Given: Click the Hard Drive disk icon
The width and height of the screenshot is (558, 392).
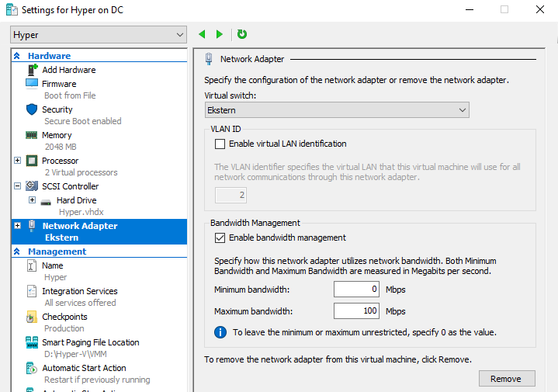Looking at the screenshot, I should [x=46, y=202].
